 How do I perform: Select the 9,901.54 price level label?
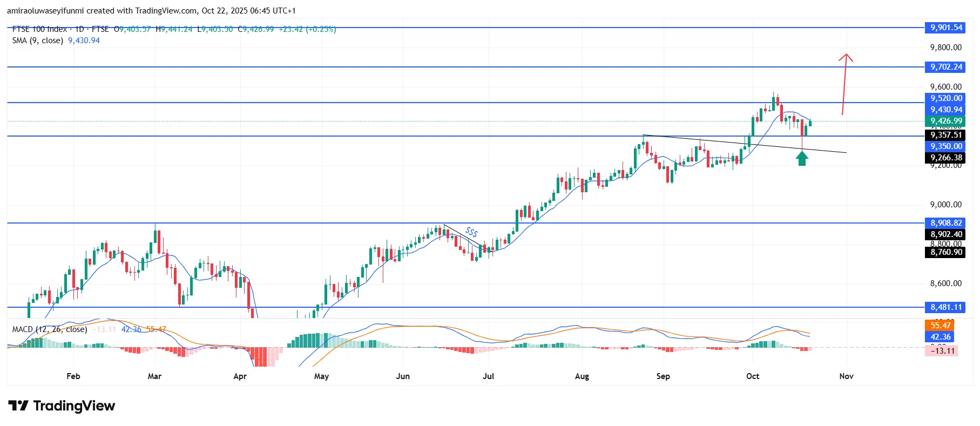[945, 28]
